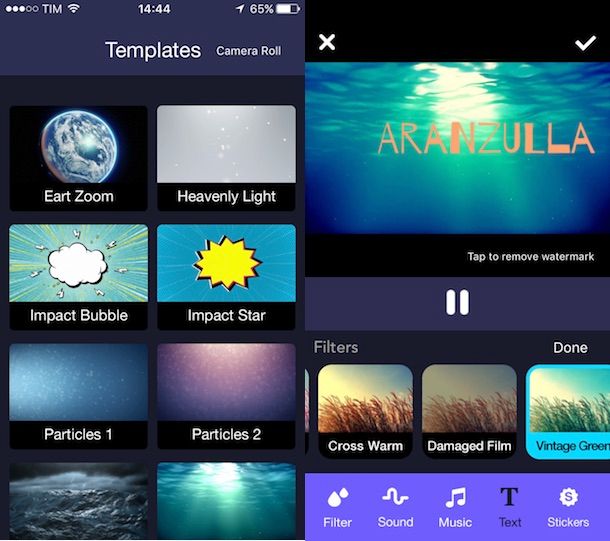Screen dimensions: 610x541
Task: Select the Templates heading tab
Action: pos(153,50)
